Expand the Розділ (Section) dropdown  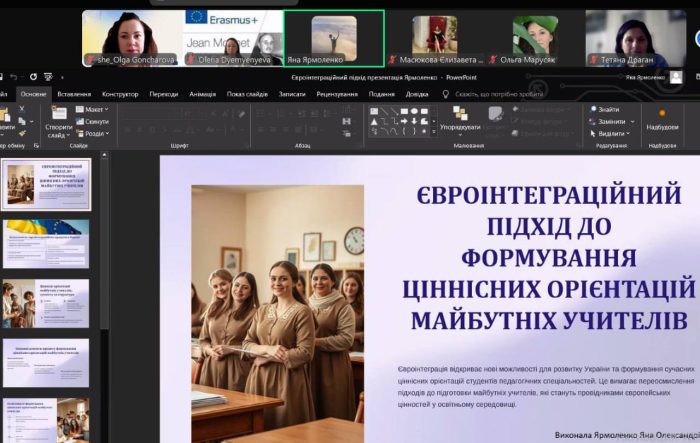[95, 133]
